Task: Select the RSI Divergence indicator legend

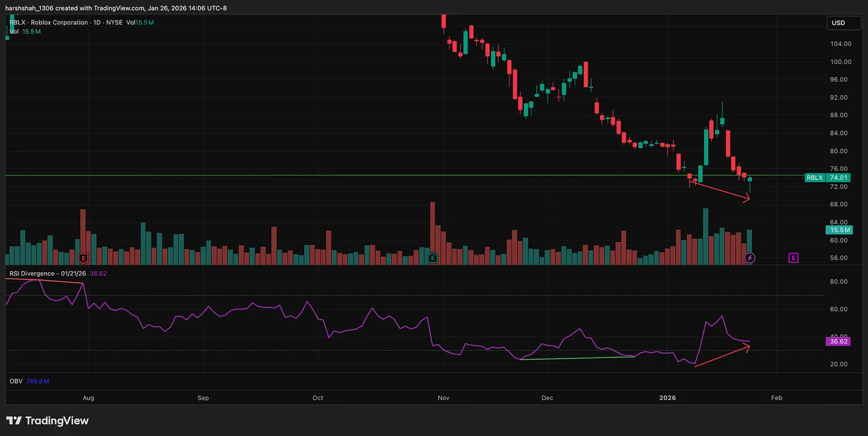Action: click(58, 273)
